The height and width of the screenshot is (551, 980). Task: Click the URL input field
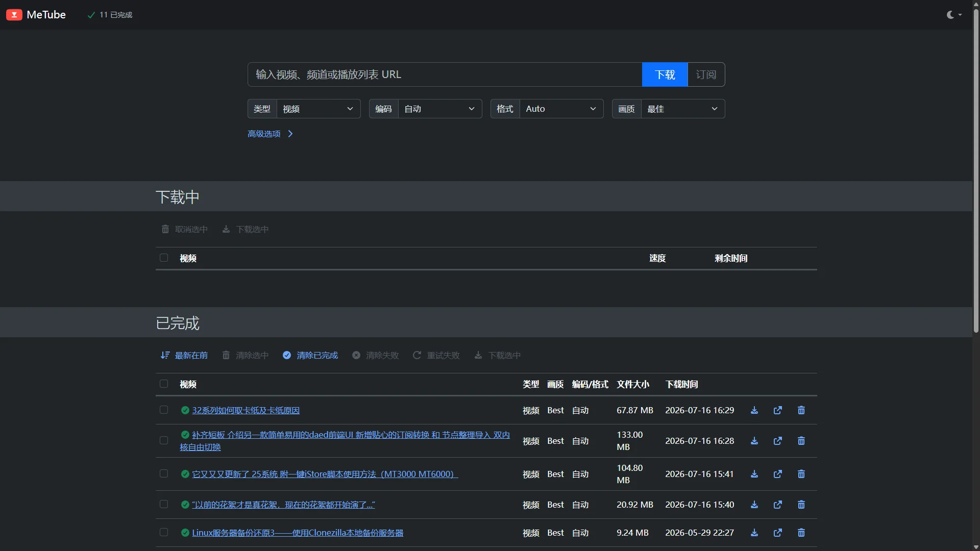[x=445, y=74]
